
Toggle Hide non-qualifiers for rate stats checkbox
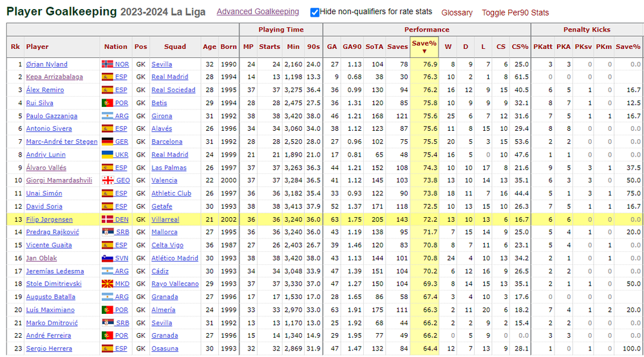coord(315,12)
